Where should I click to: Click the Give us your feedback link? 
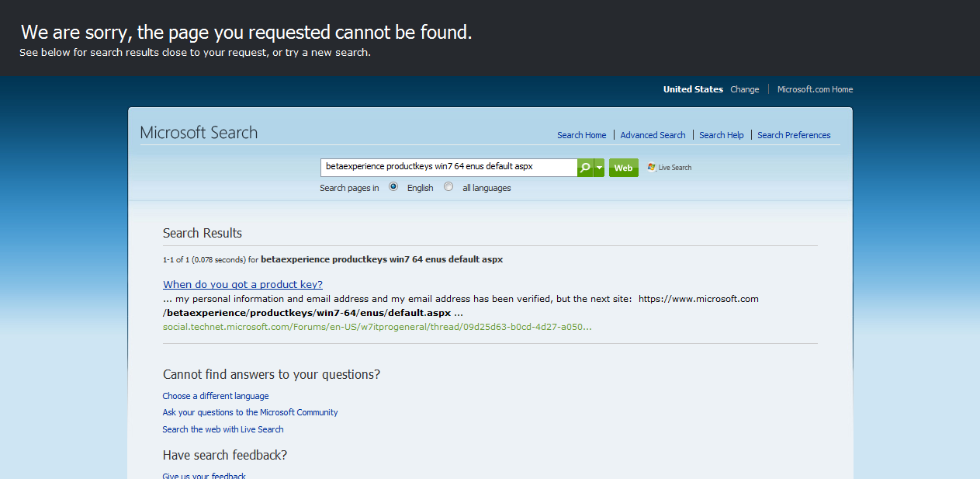tap(204, 475)
